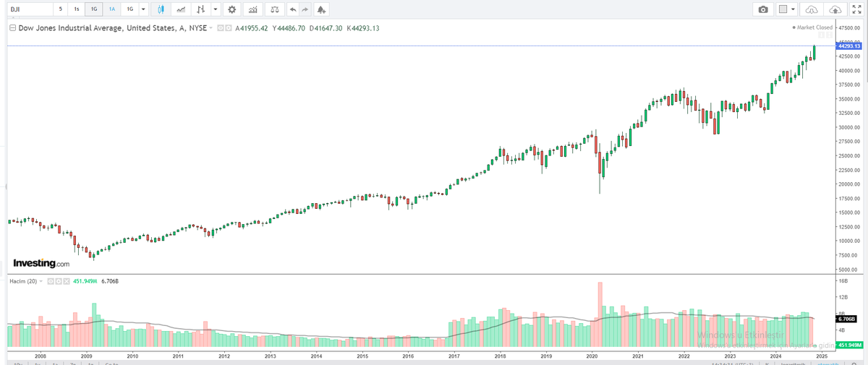Select the area chart style icon

pos(180,9)
